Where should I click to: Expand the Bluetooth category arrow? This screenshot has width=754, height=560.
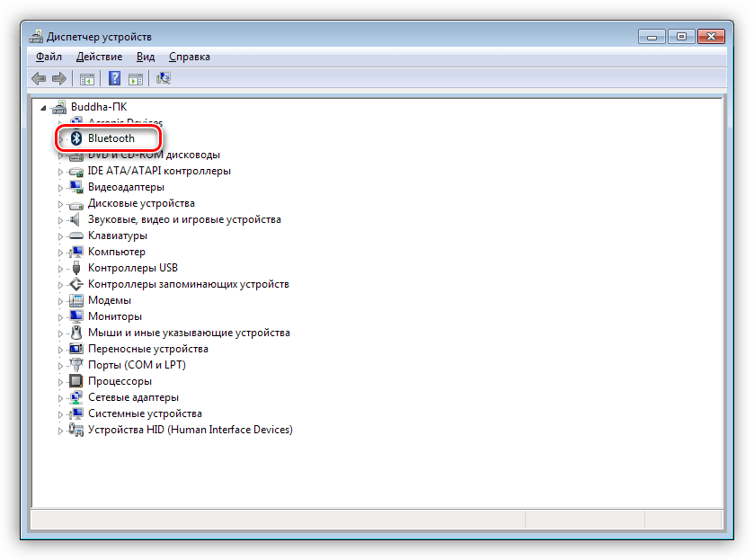60,139
